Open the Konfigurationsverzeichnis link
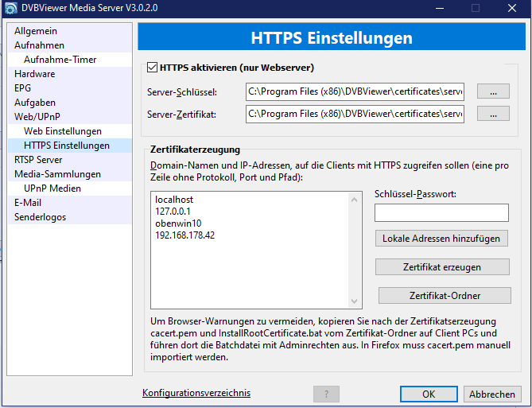532x408 pixels. [x=196, y=393]
